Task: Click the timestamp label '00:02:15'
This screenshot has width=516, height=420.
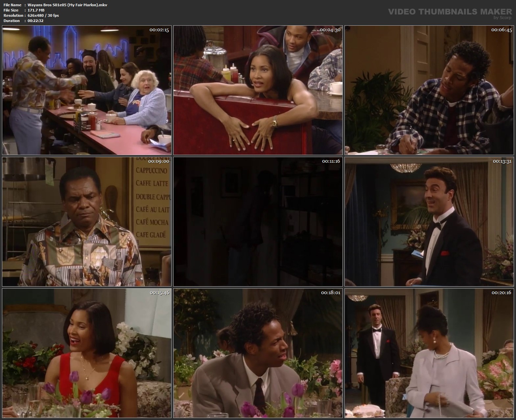Action: (x=159, y=30)
